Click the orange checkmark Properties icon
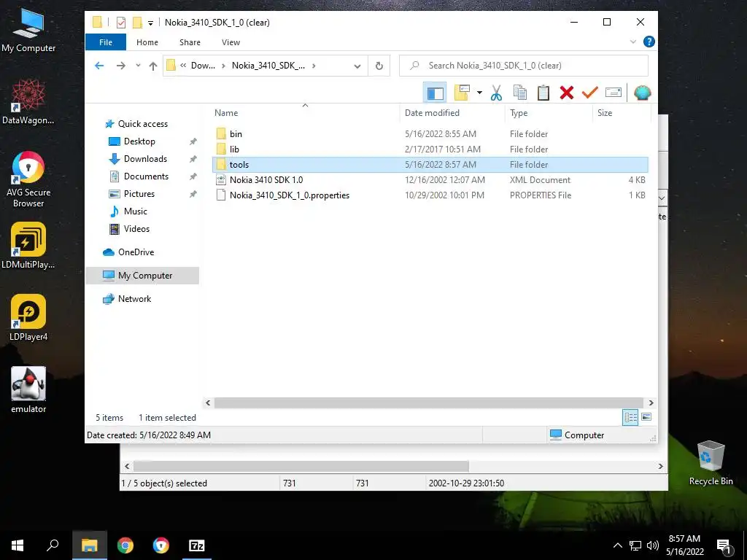The height and width of the screenshot is (560, 747). [589, 93]
